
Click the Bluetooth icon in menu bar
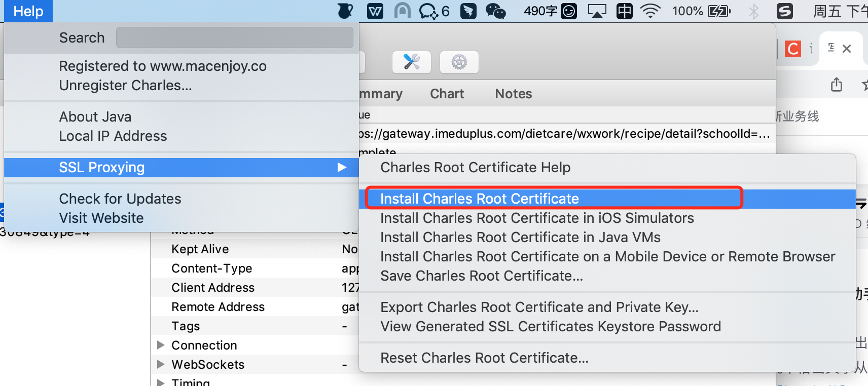click(x=754, y=11)
